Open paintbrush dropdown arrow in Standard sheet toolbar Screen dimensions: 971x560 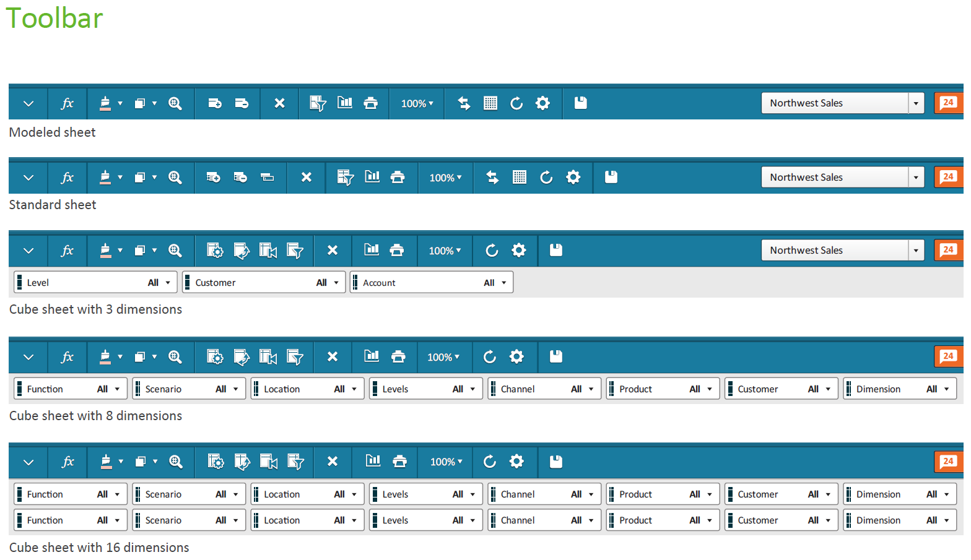click(x=120, y=177)
